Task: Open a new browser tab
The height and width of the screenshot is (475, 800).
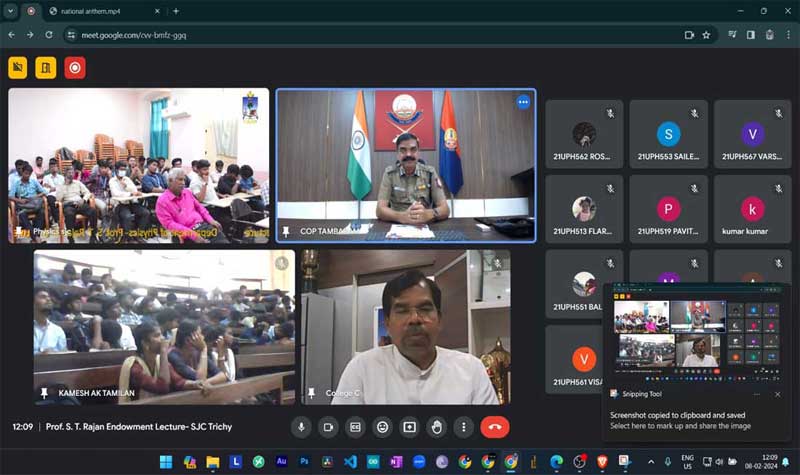Action: (x=176, y=11)
